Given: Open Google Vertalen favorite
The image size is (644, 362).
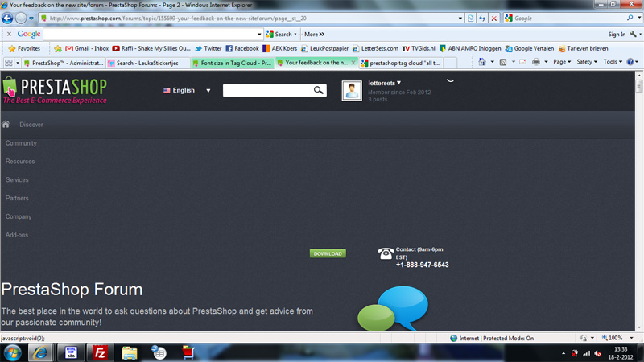Looking at the screenshot, I should point(530,48).
